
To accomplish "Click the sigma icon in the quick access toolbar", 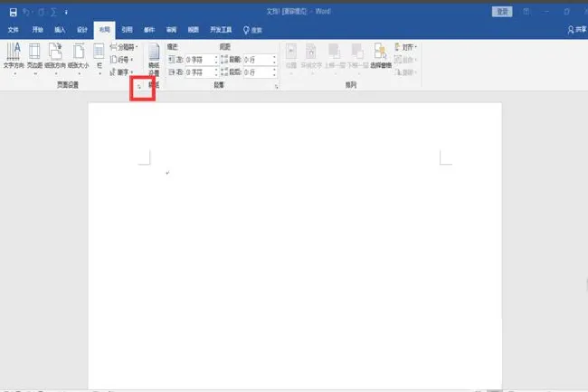I will coord(53,13).
